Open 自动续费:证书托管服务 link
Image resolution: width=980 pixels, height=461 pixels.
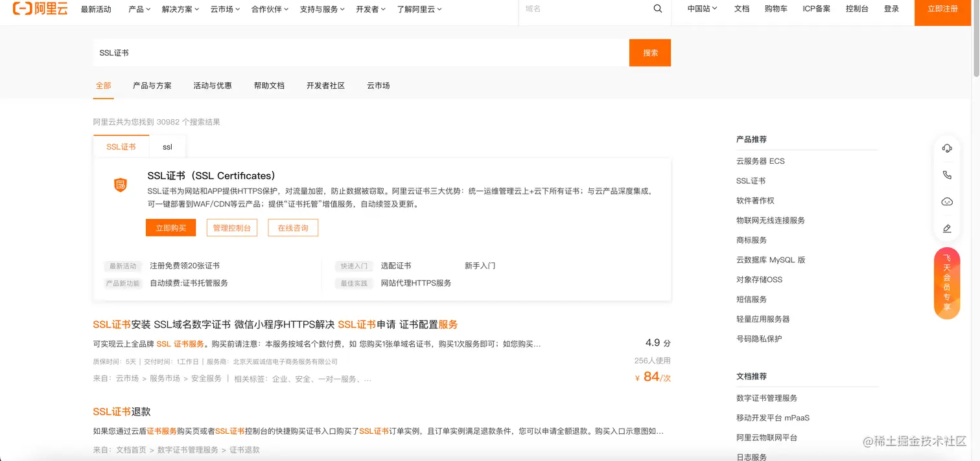[189, 283]
